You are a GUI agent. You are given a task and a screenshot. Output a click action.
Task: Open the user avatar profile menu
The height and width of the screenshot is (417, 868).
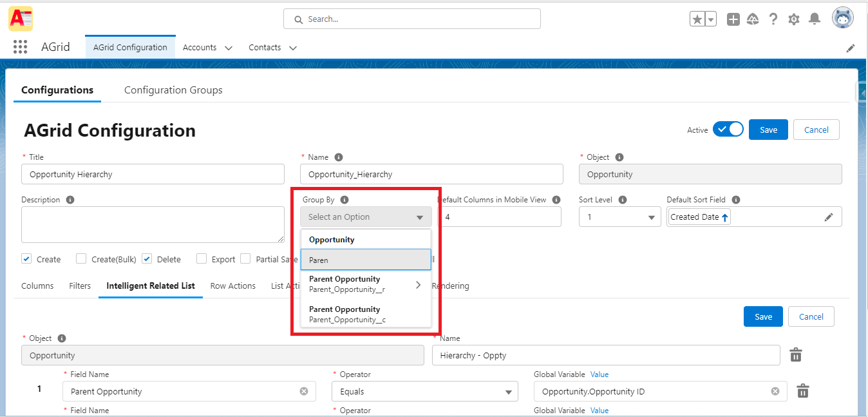pos(843,18)
